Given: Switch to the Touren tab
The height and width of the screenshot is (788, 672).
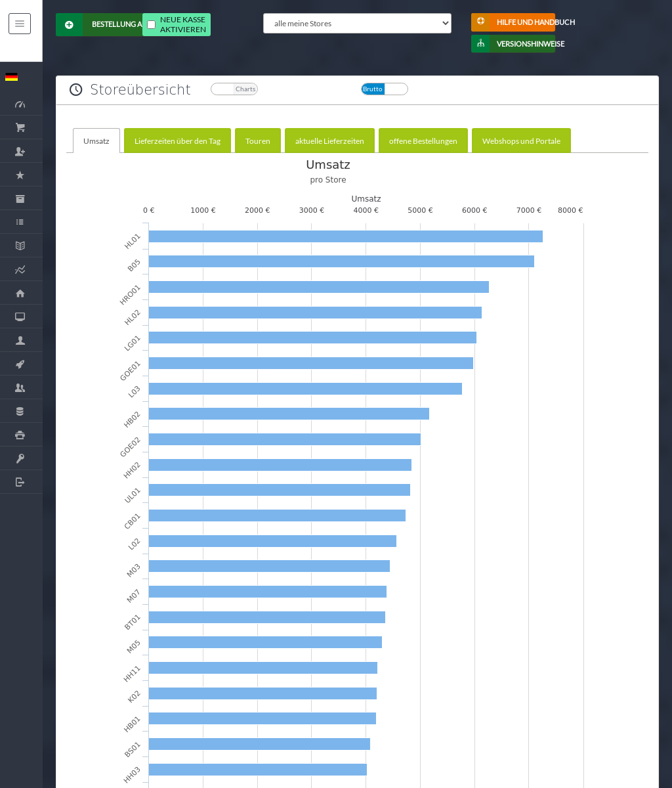Looking at the screenshot, I should 257,141.
